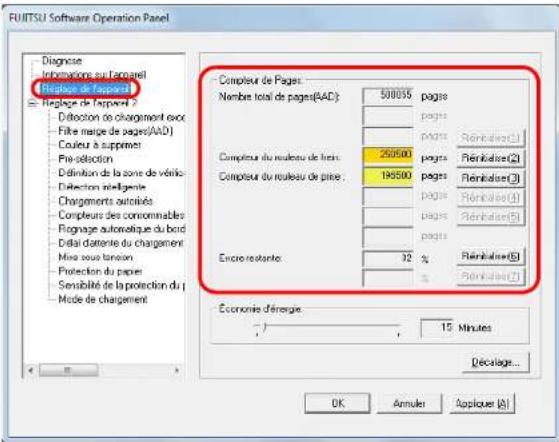Viewport: 559px width, 442px height.
Task: Select Pré-sélection tree item
Action: (x=86, y=159)
